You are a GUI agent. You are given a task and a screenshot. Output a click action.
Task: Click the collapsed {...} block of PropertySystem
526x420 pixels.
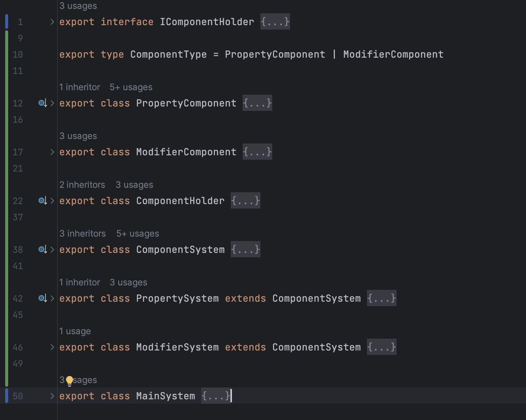(382, 298)
